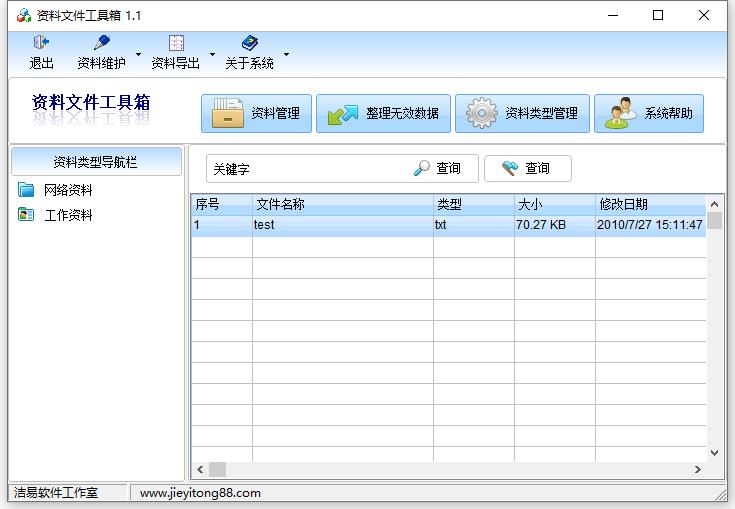The width and height of the screenshot is (735, 509).
Task: Click the 资料维护 pen icon
Action: click(x=101, y=43)
